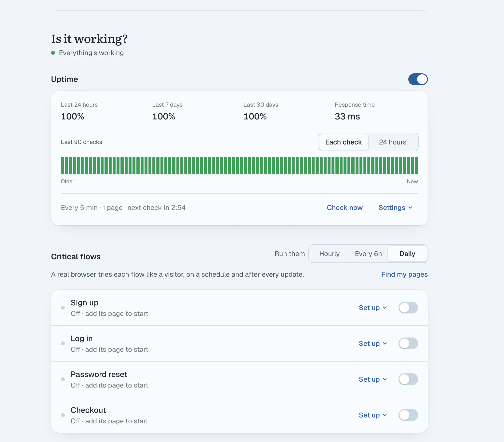Select the Hourly run schedule
Screen dimensions: 504x442
click(x=330, y=254)
